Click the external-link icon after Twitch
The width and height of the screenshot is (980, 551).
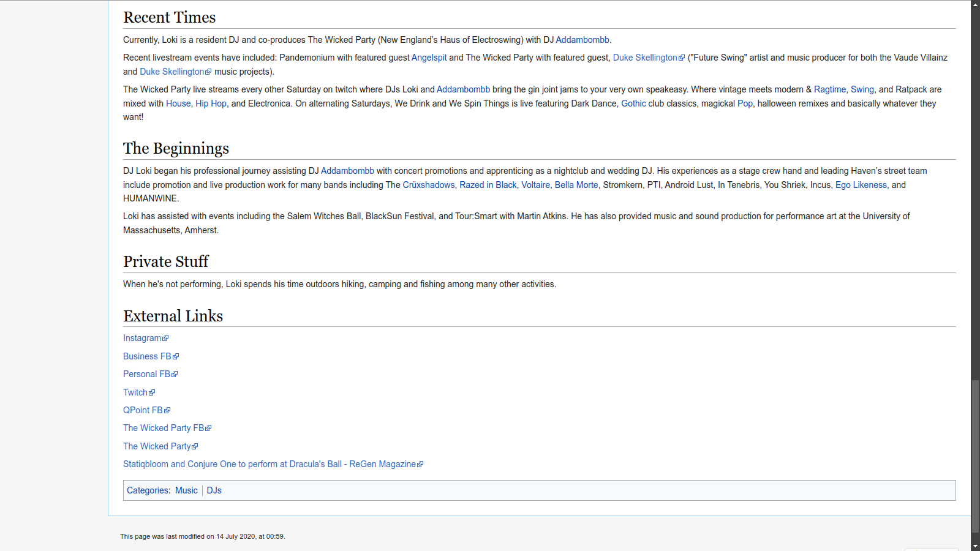[152, 392]
